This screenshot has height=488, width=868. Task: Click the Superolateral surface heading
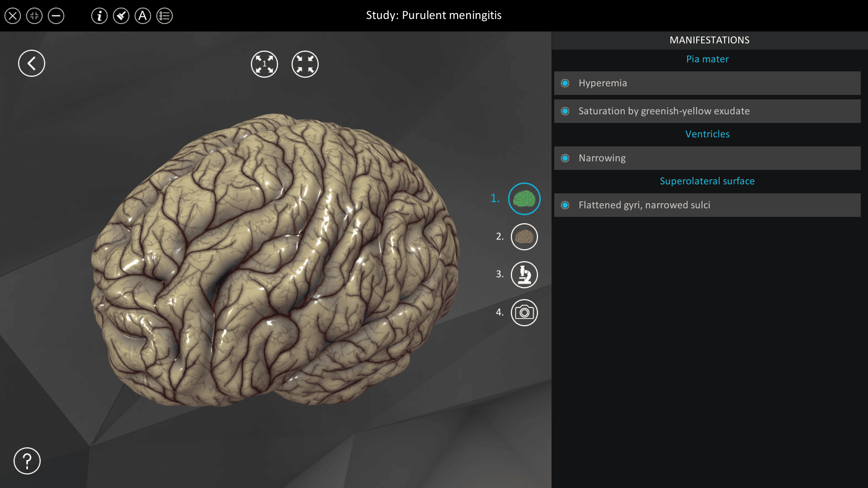tap(707, 181)
